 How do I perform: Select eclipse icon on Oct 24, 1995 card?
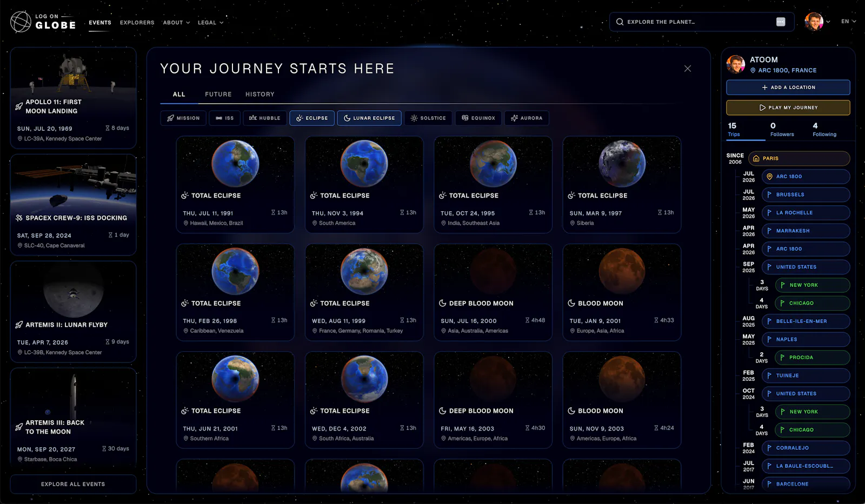pyautogui.click(x=443, y=196)
